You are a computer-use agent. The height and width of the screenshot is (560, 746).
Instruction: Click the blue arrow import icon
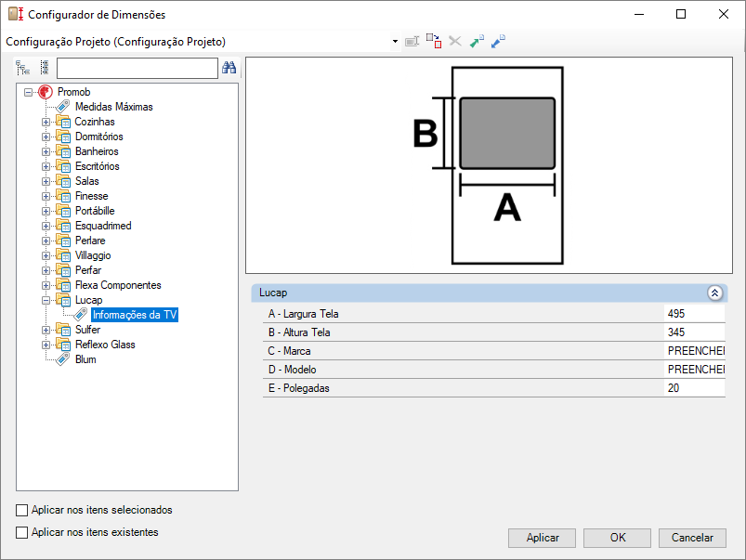click(498, 42)
